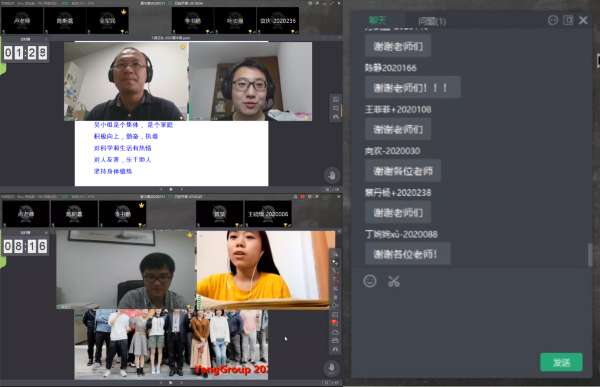The width and height of the screenshot is (600, 387).
Task: Click the raise hand button in bottom classroom
Action: point(331,368)
